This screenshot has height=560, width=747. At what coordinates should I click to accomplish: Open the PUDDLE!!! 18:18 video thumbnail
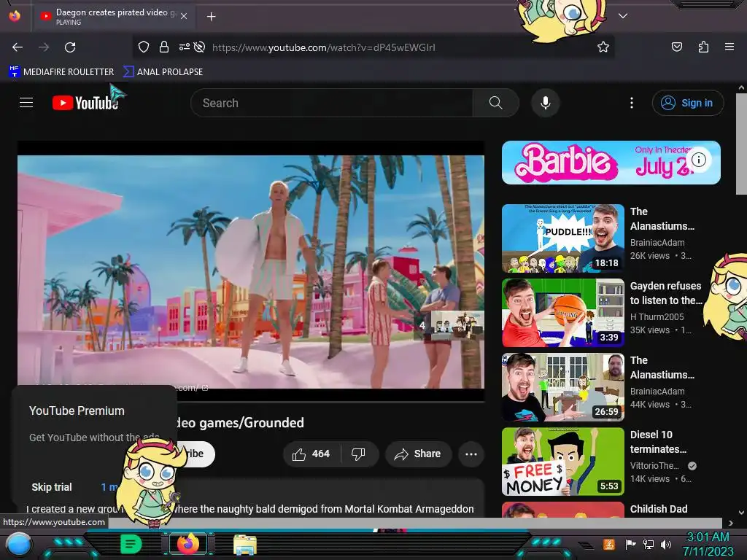pyautogui.click(x=562, y=238)
